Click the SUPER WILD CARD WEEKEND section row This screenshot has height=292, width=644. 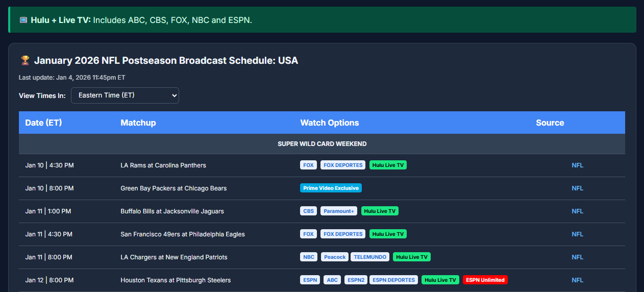[x=322, y=144]
